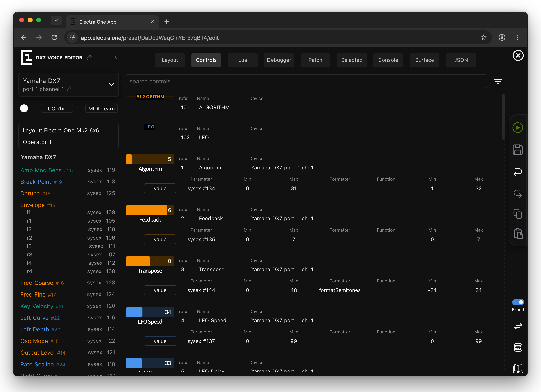
Task: Edit the DX7 Voice Editor preset name pencil
Action: [x=89, y=57]
